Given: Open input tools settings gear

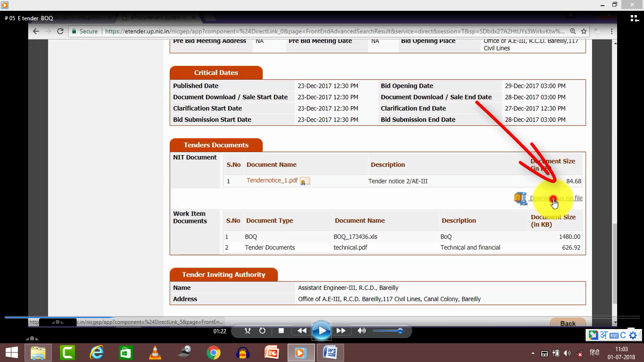Looking at the screenshot, I should [x=633, y=336].
